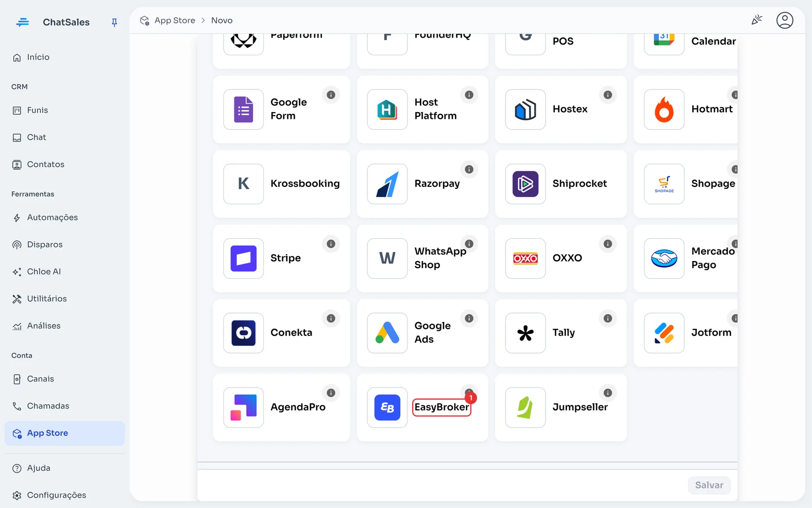The height and width of the screenshot is (508, 812).
Task: Select the Krossbooking app card
Action: point(281,184)
